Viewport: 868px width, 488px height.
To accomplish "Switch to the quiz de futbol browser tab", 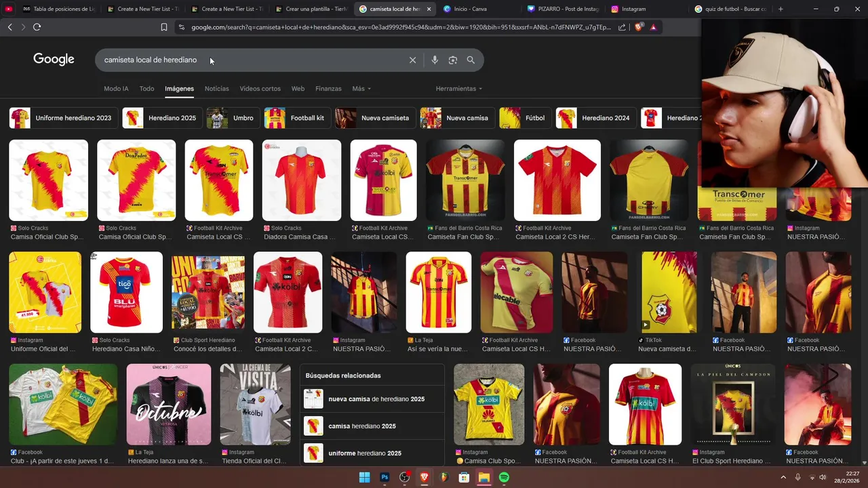I will tap(732, 9).
